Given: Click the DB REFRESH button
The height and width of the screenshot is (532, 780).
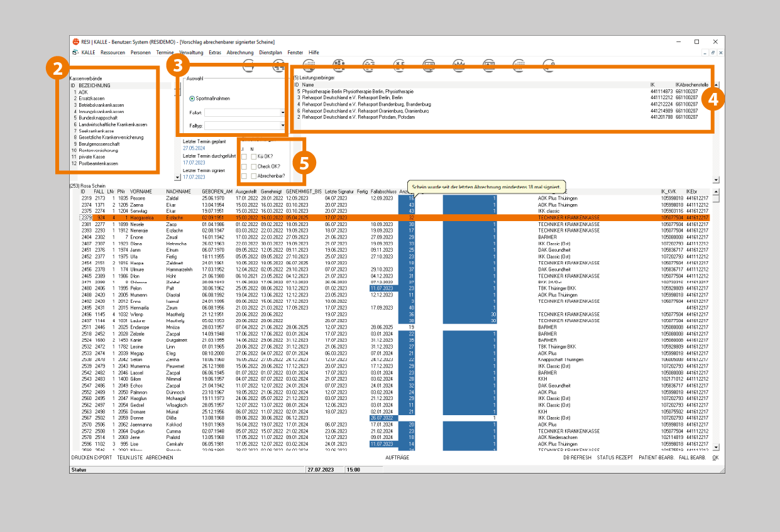Looking at the screenshot, I should [577, 458].
